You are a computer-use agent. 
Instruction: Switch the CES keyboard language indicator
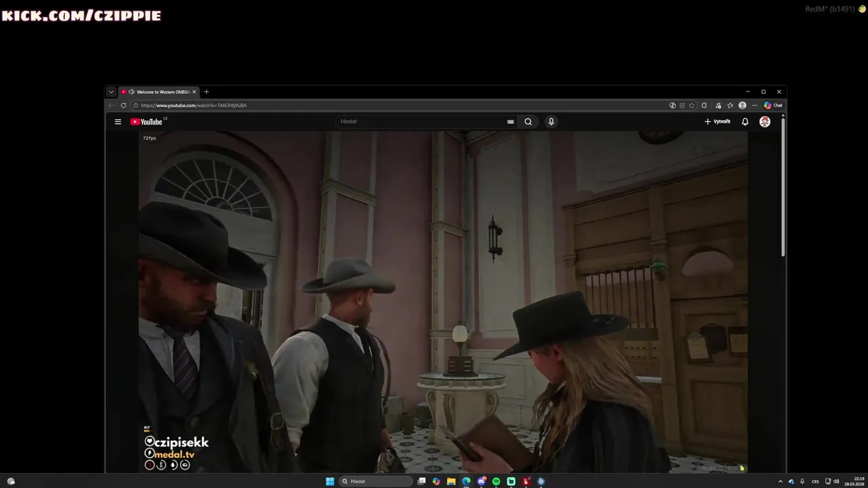(x=815, y=481)
